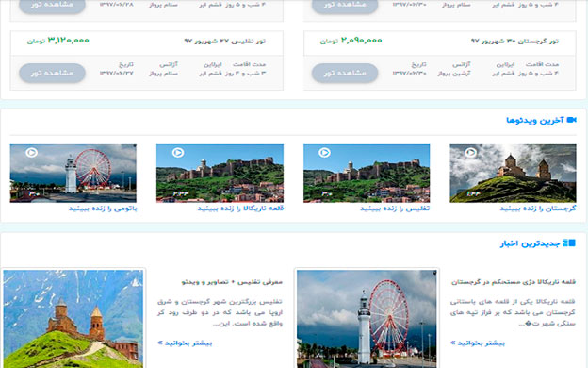Click Narikala article summary paragraph text
This screenshot has width=588, height=368.
[513, 312]
